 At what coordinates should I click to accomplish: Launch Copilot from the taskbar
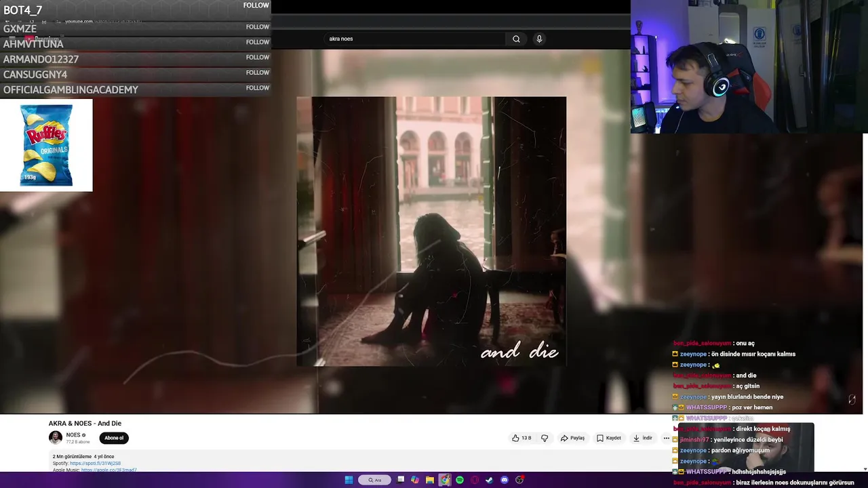(415, 480)
